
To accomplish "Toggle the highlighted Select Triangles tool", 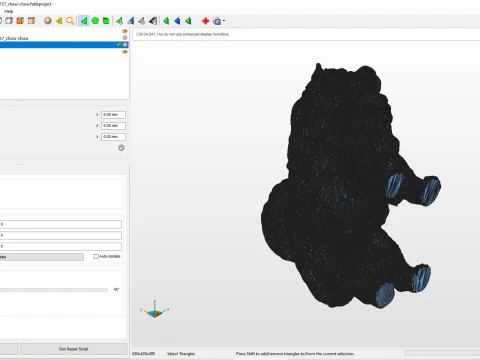I will point(84,21).
